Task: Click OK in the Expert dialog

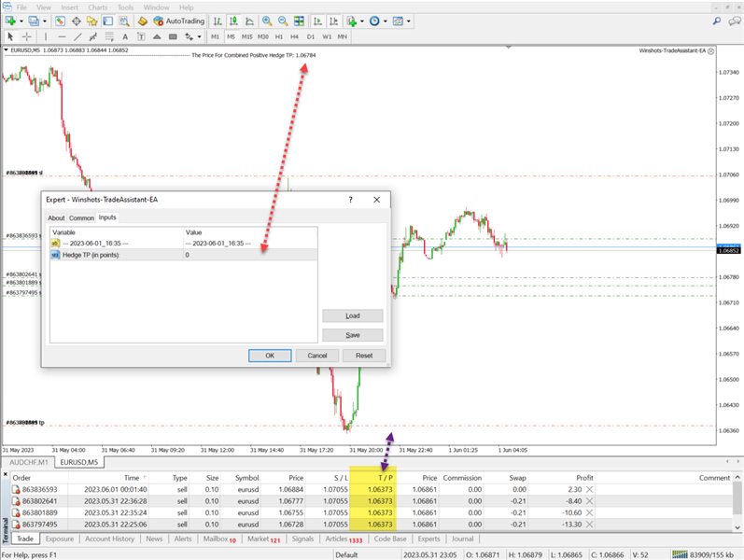Action: click(270, 356)
